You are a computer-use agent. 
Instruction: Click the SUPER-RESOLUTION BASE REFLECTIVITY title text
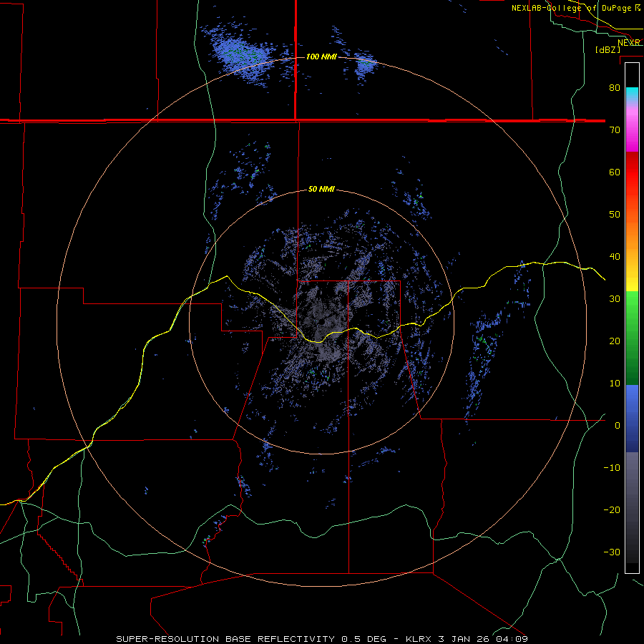click(x=226, y=639)
